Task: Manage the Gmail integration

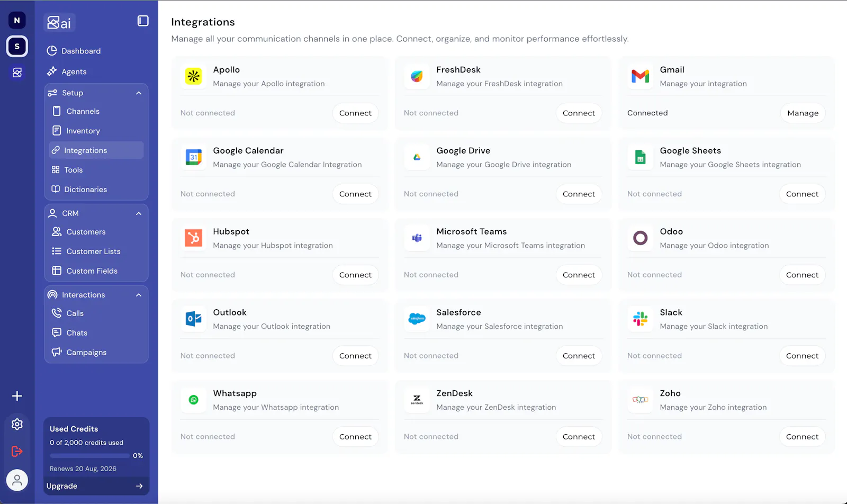Action: (803, 113)
